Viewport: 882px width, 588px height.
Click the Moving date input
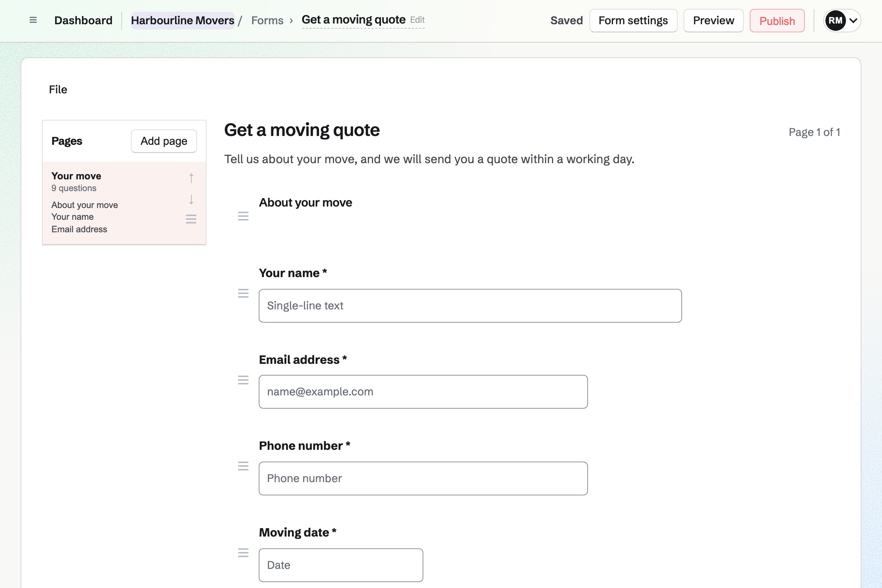point(341,565)
